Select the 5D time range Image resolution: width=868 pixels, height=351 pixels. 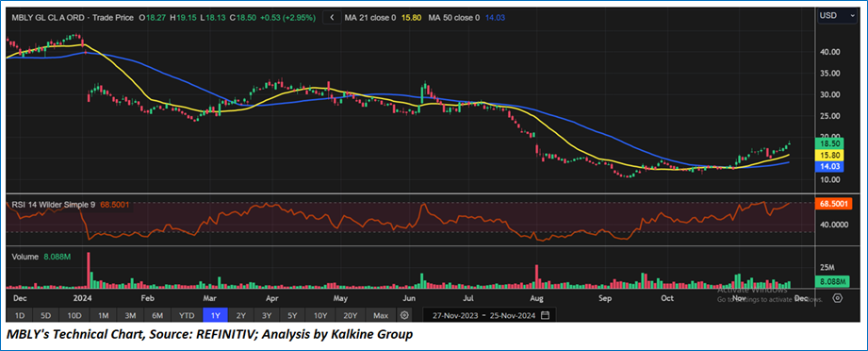click(x=46, y=315)
